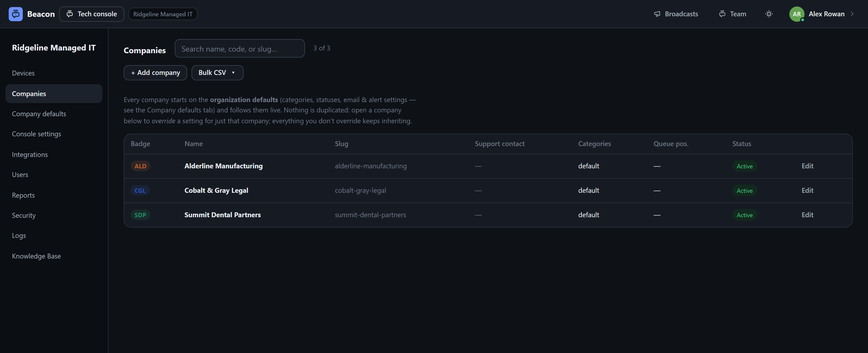Click the Ridgeline Managed IT sidebar heading
868x353 pixels.
point(54,48)
